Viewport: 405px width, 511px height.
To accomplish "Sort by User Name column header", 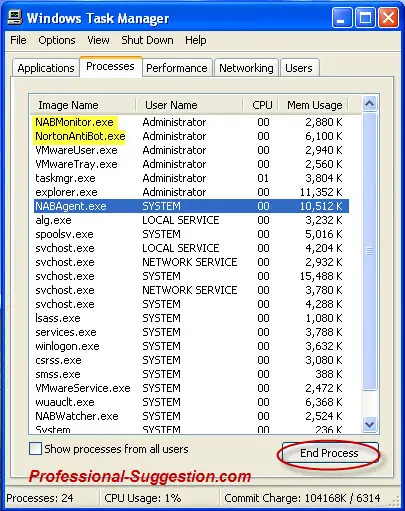I will pos(189,105).
